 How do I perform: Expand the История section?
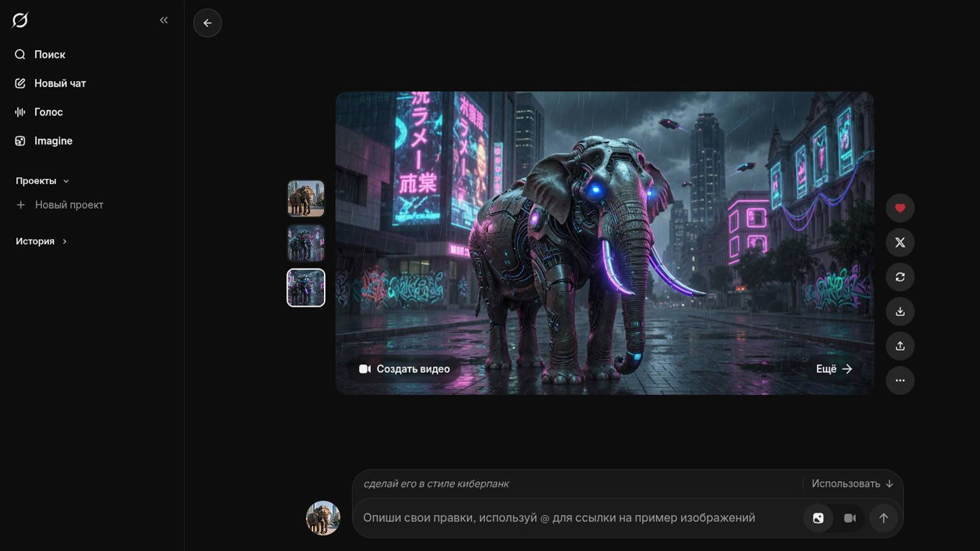pyautogui.click(x=41, y=241)
